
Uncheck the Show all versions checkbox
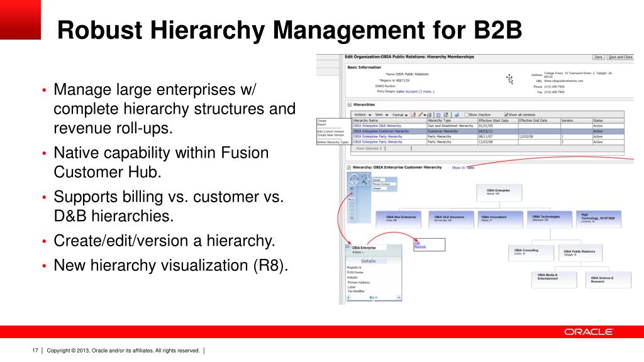pos(506,115)
